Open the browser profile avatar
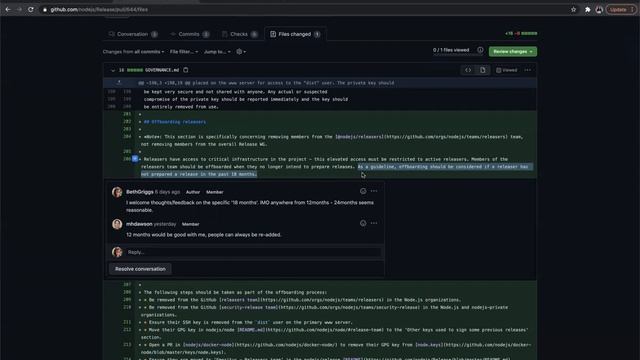 point(599,9)
